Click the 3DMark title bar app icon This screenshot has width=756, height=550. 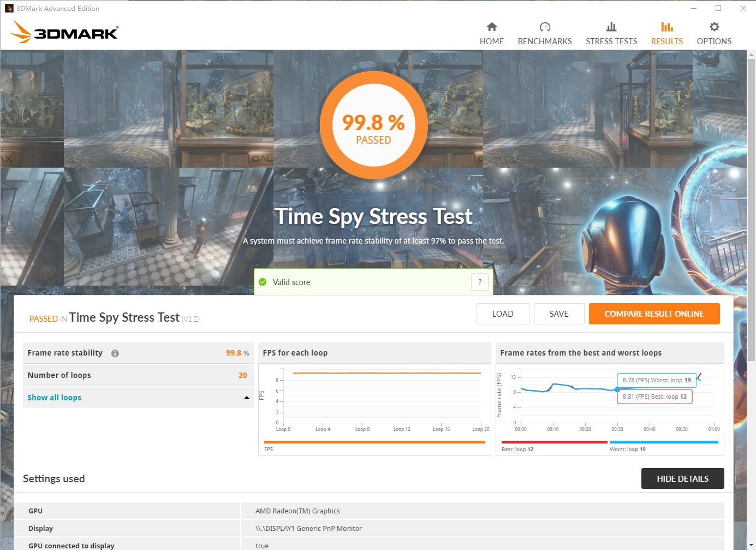(x=9, y=8)
